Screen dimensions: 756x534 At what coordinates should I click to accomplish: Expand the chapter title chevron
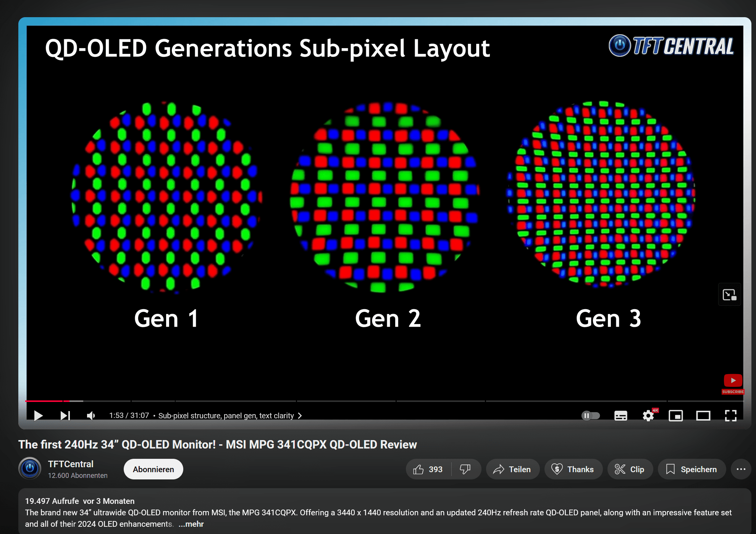click(x=300, y=416)
